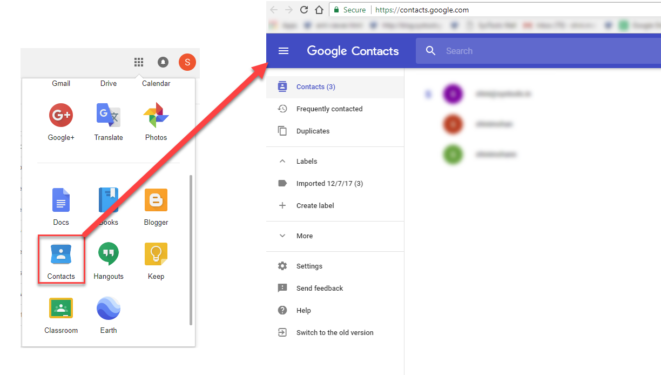Open the Google+ app icon
The height and width of the screenshot is (375, 661).
(x=61, y=115)
